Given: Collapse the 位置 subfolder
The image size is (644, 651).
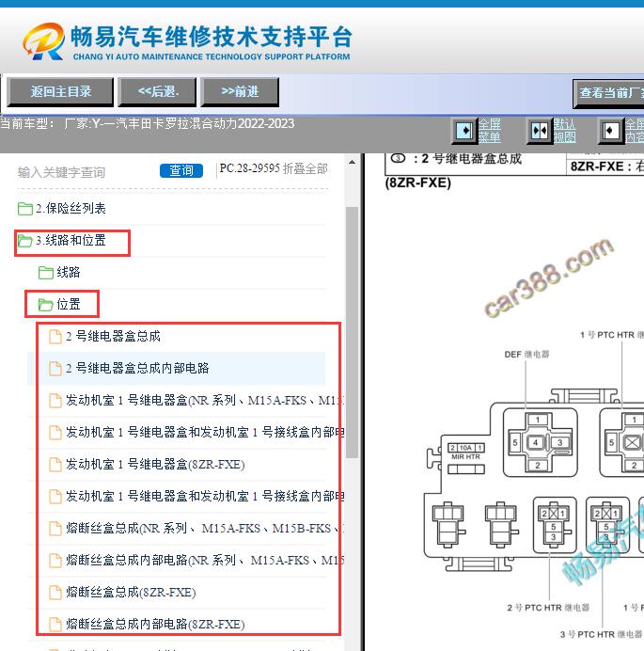Looking at the screenshot, I should [x=69, y=304].
